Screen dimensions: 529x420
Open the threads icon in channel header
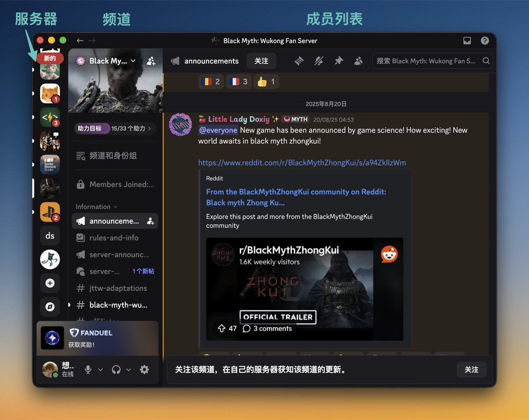pyautogui.click(x=299, y=61)
